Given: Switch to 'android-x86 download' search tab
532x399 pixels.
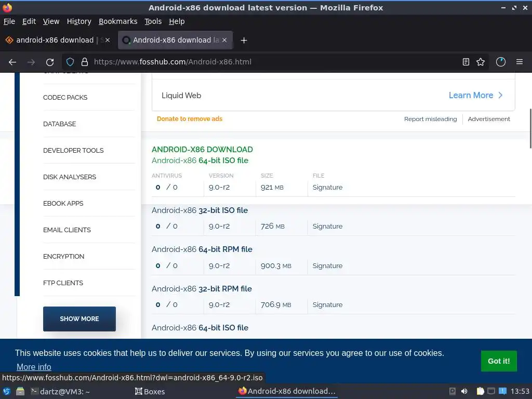Looking at the screenshot, I should tap(58, 40).
